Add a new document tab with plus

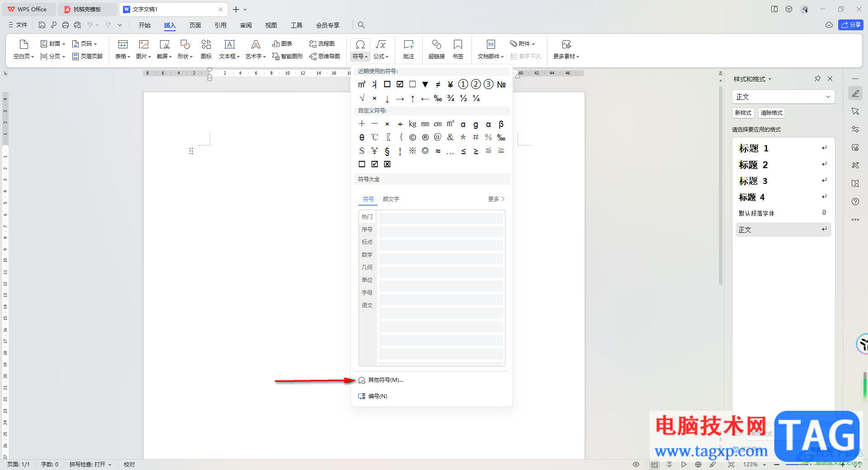[x=236, y=9]
